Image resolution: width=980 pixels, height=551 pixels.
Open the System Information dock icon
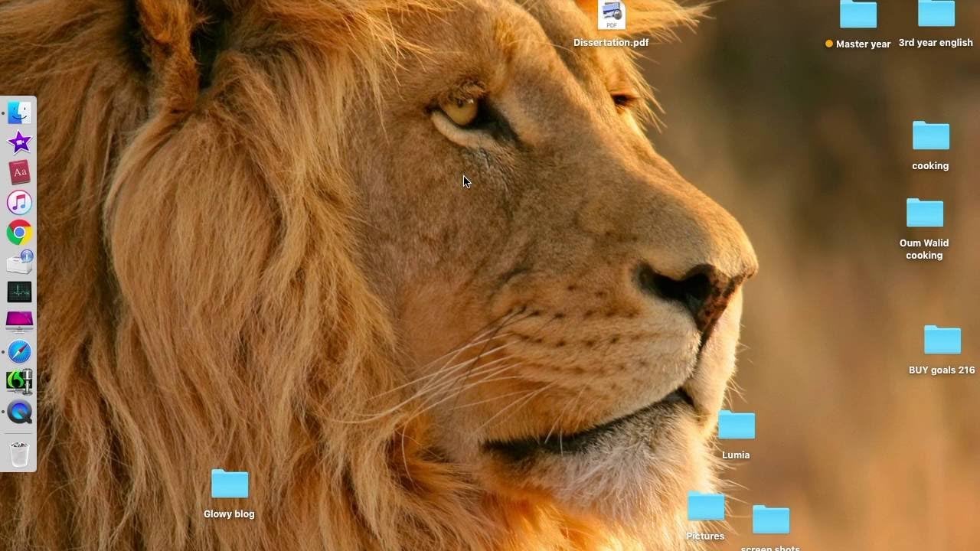[x=19, y=262]
